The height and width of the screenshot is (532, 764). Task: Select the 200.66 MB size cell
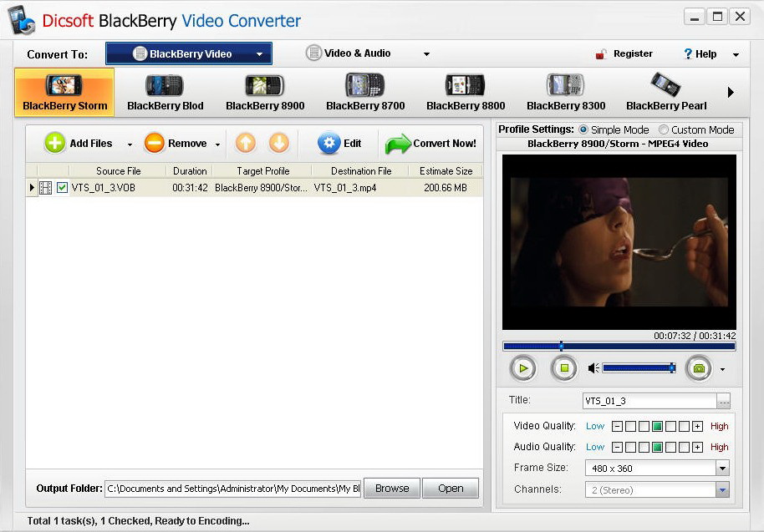point(446,188)
